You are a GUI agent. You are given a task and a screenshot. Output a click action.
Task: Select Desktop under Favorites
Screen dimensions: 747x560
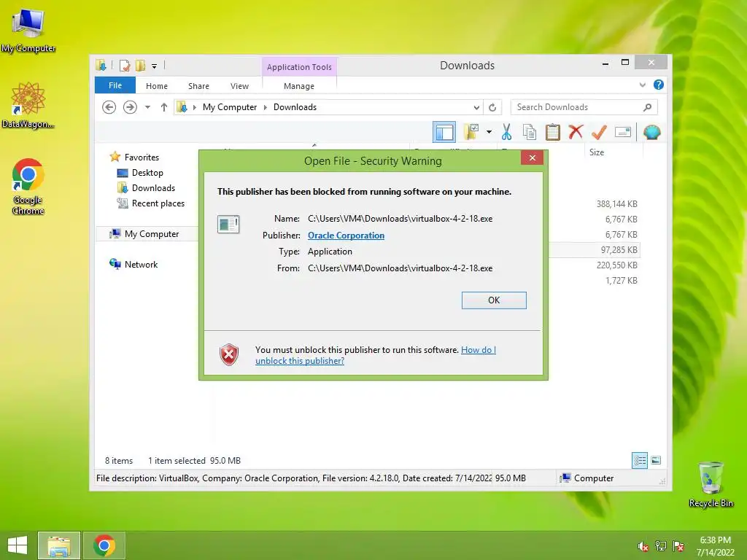pos(147,172)
